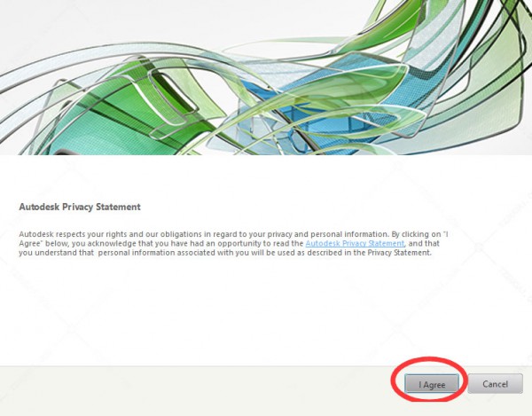Open the Autodesk Privacy Statement link

(355, 243)
